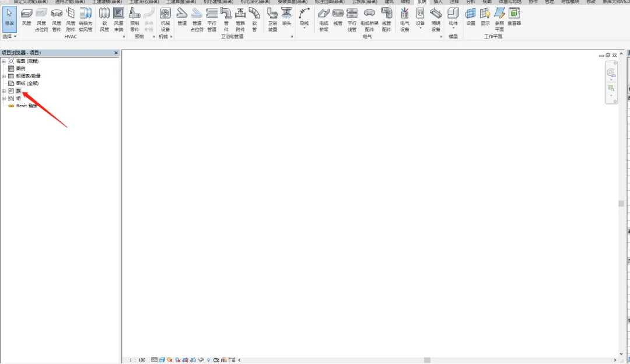Image resolution: width=630 pixels, height=364 pixels.
Task: Open the 卫浴和管道 panel dialog launcher arrow
Action: (292, 37)
